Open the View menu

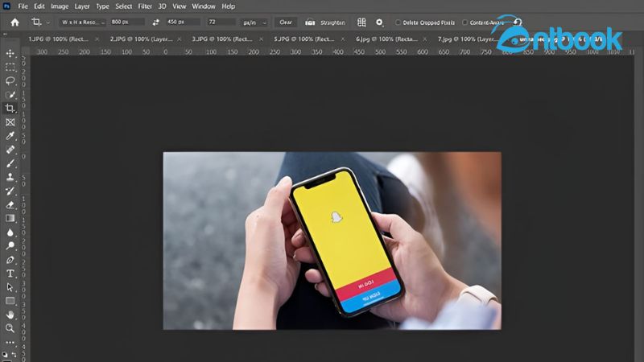(x=179, y=6)
